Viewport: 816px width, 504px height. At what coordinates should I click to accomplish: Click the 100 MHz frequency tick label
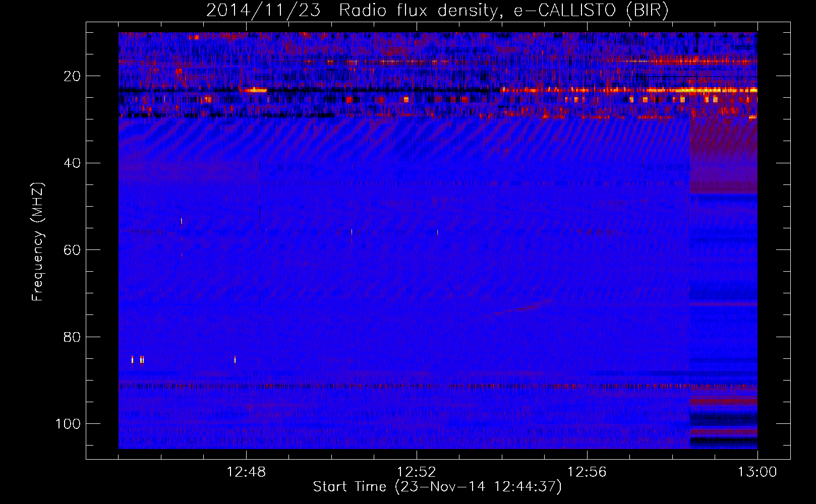pos(68,424)
